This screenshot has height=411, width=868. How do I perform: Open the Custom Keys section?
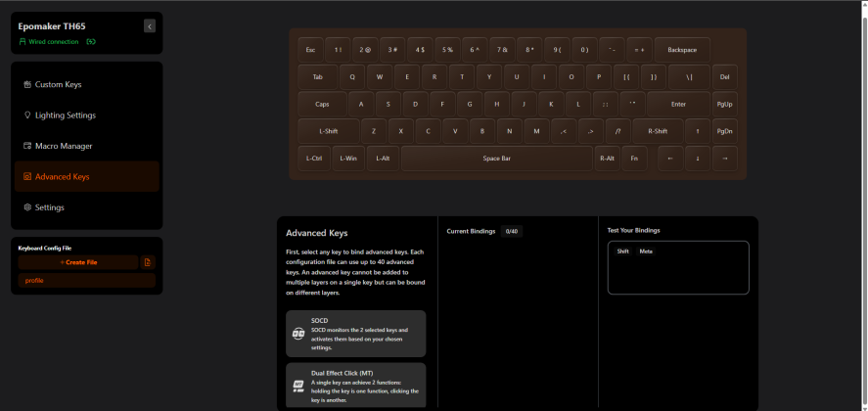coord(87,85)
